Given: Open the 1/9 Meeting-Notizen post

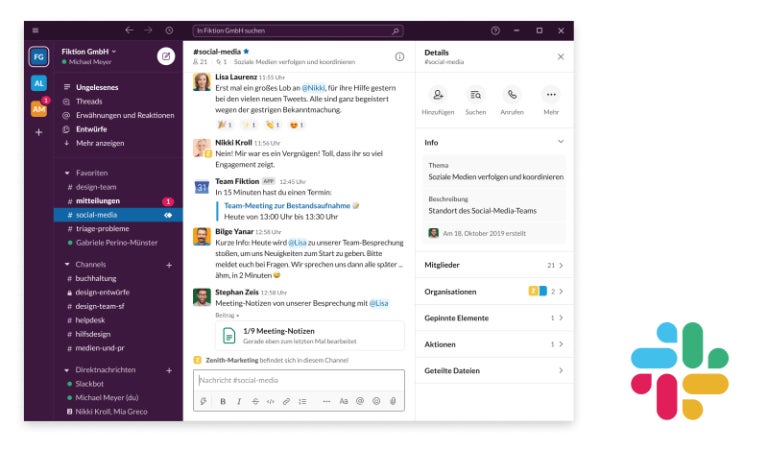Looking at the screenshot, I should (x=309, y=336).
